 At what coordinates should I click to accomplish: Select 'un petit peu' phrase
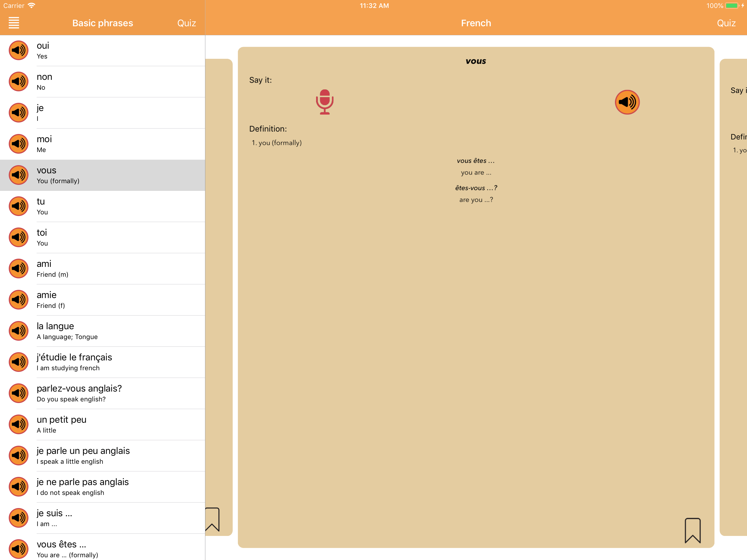coord(103,424)
